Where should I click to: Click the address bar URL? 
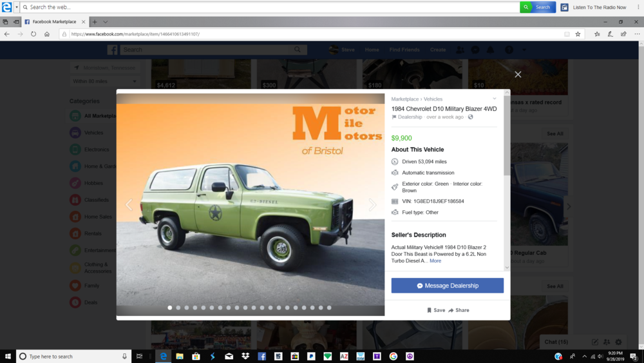pos(135,34)
